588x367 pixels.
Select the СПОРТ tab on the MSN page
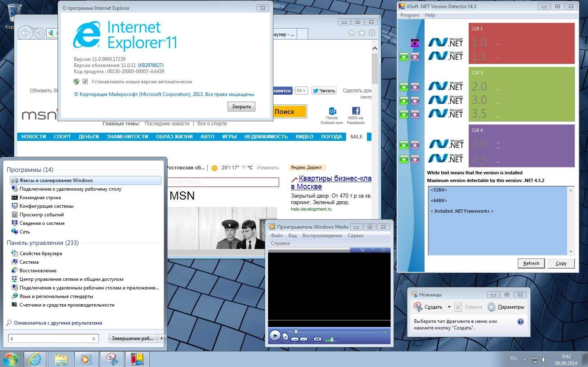click(62, 137)
